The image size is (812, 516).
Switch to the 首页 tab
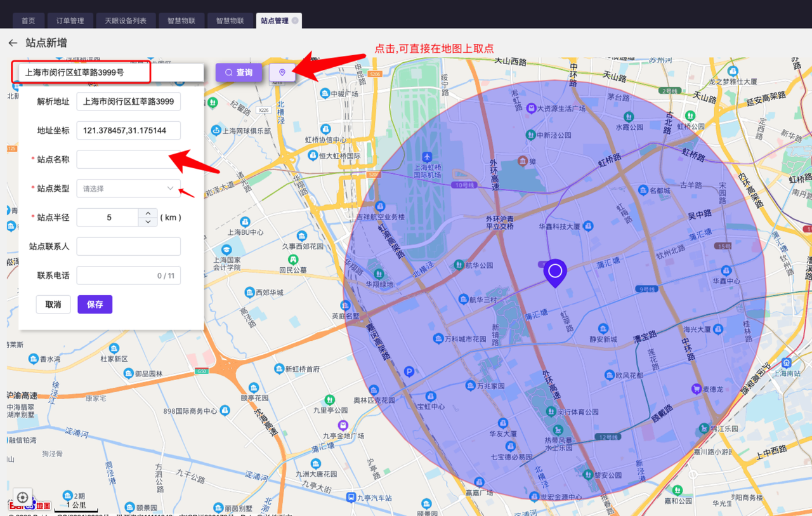click(29, 21)
